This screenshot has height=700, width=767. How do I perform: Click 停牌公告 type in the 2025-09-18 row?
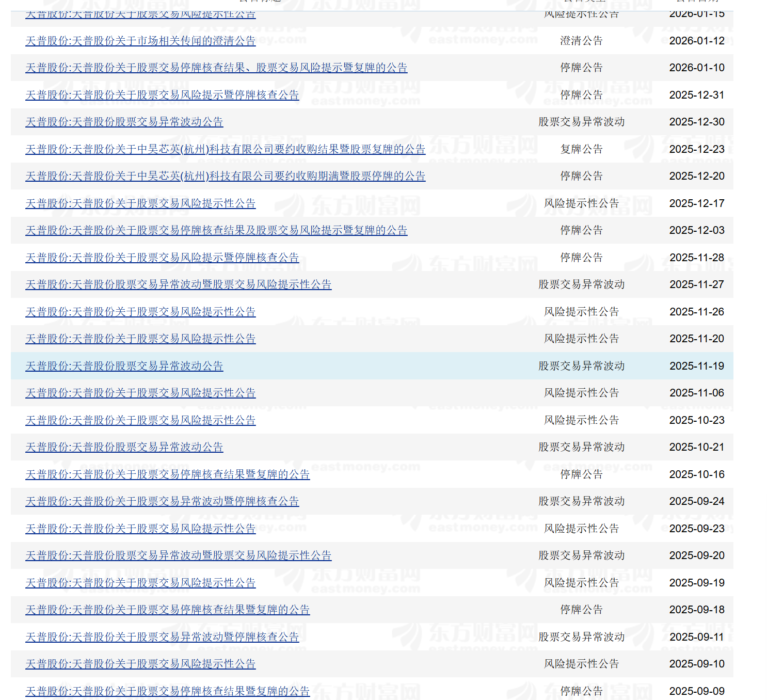(582, 610)
